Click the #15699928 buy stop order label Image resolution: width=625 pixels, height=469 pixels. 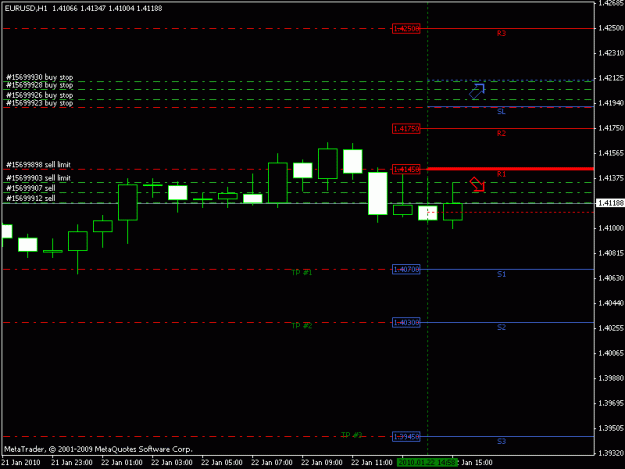(x=39, y=85)
